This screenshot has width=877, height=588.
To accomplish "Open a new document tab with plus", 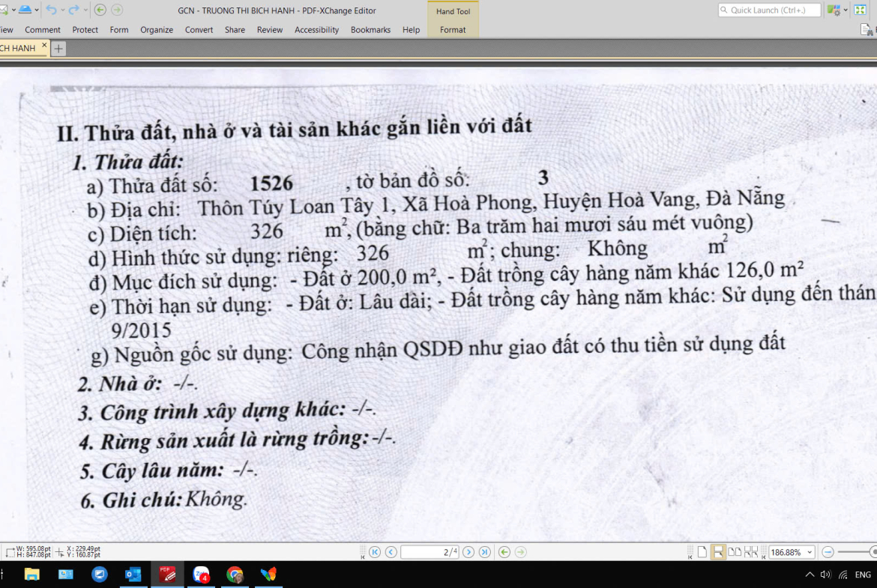I will [58, 49].
